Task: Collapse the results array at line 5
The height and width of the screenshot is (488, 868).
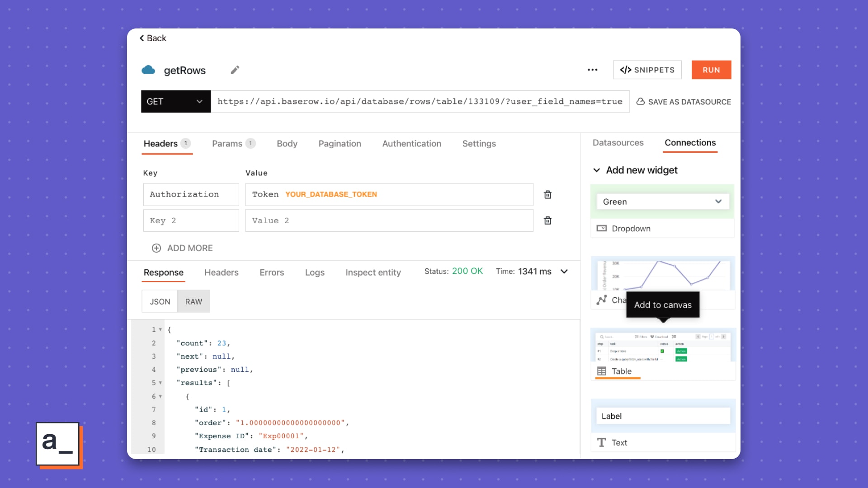Action: click(160, 383)
